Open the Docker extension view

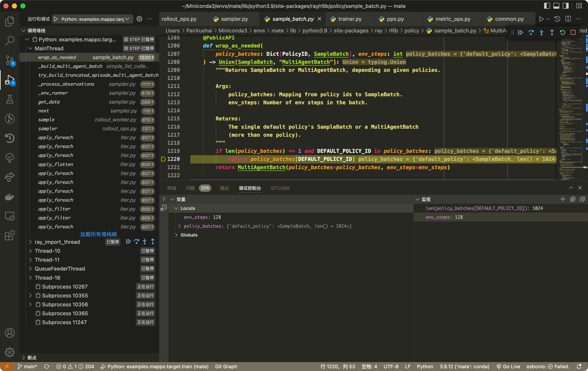[10, 197]
